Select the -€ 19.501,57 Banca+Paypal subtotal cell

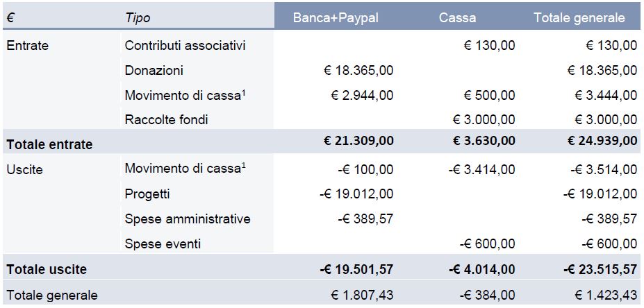pyautogui.click(x=353, y=268)
